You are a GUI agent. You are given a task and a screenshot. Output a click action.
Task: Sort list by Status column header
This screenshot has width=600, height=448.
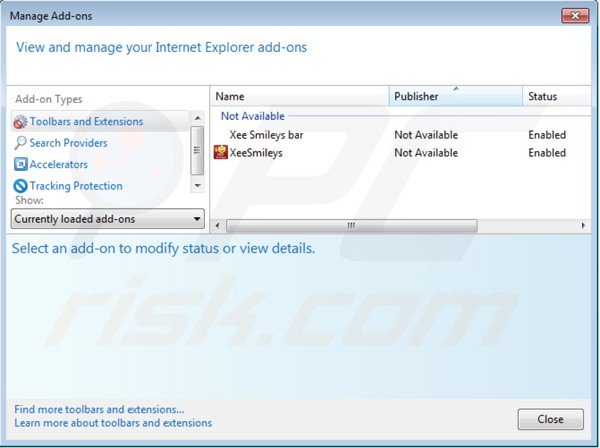click(557, 96)
